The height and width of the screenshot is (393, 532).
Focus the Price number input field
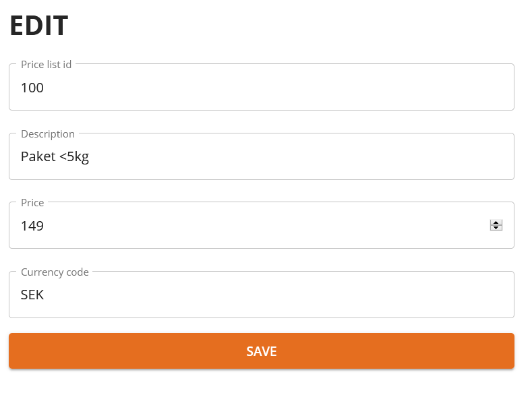pos(249,226)
